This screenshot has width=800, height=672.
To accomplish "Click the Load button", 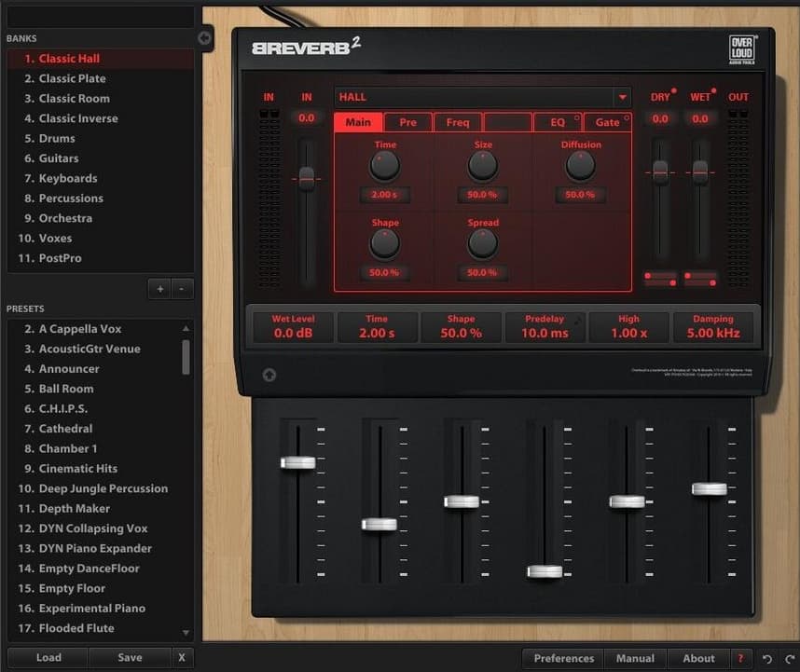I will point(48,658).
